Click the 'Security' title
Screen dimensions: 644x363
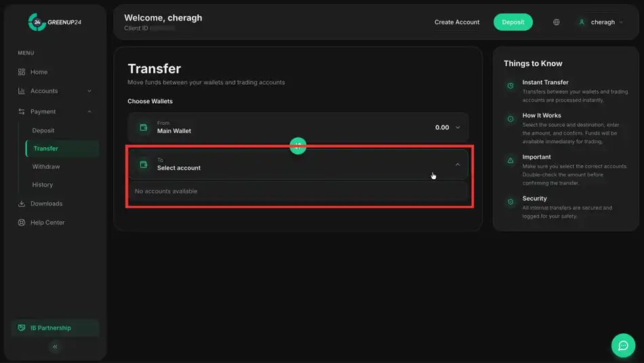pyautogui.click(x=534, y=198)
